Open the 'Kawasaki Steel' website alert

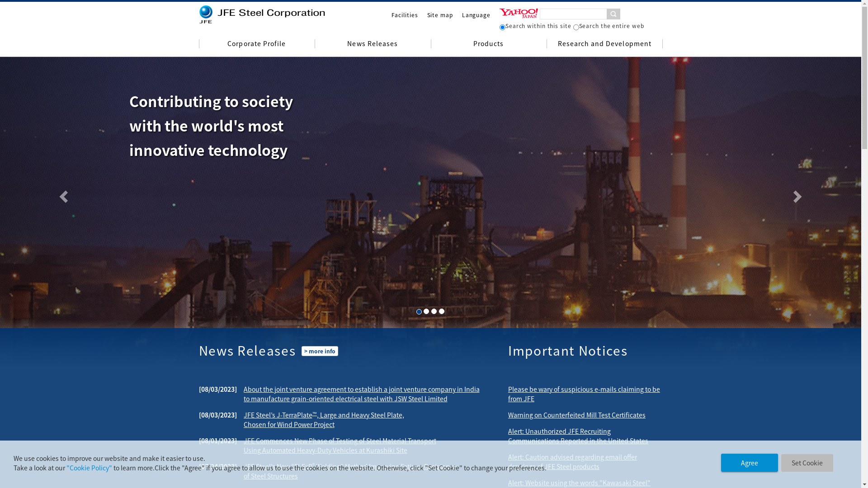click(579, 483)
